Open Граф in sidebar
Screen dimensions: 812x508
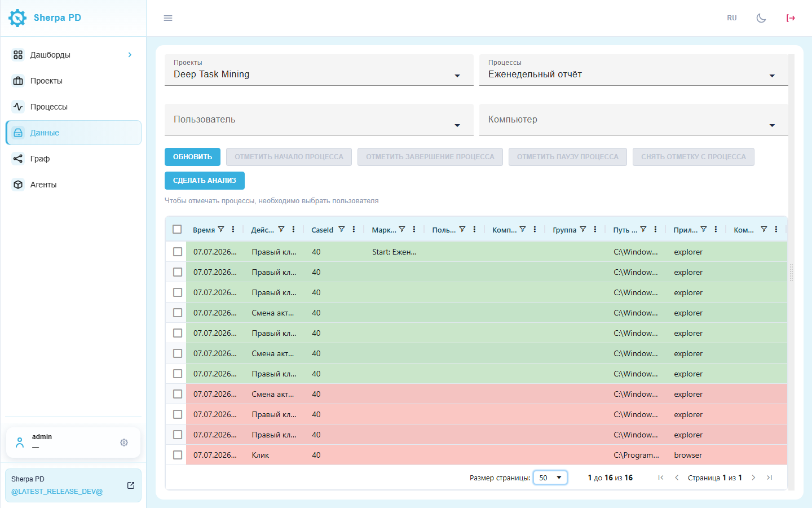pyautogui.click(x=40, y=159)
